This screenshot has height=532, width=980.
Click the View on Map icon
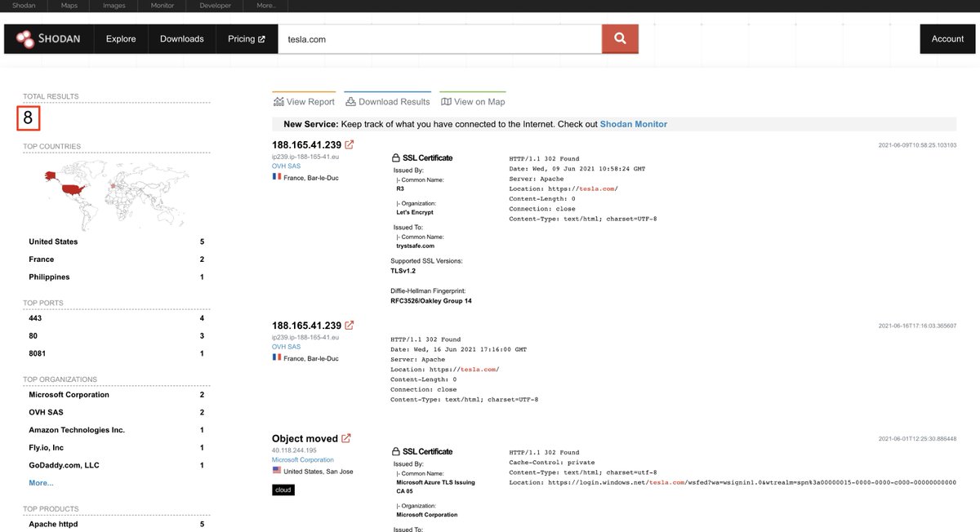click(x=446, y=102)
